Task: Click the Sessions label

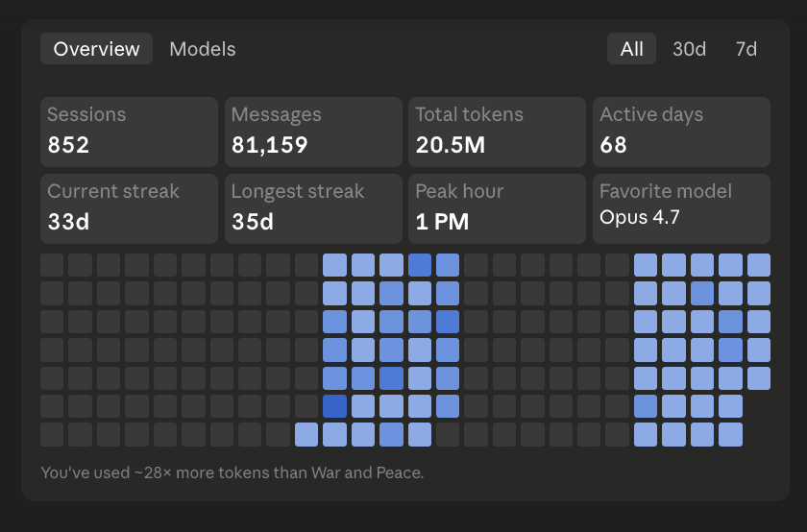Action: click(x=86, y=114)
